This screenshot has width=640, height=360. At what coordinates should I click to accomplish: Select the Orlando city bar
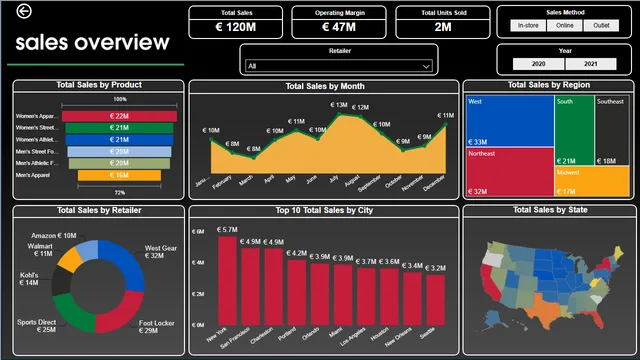[x=320, y=294]
